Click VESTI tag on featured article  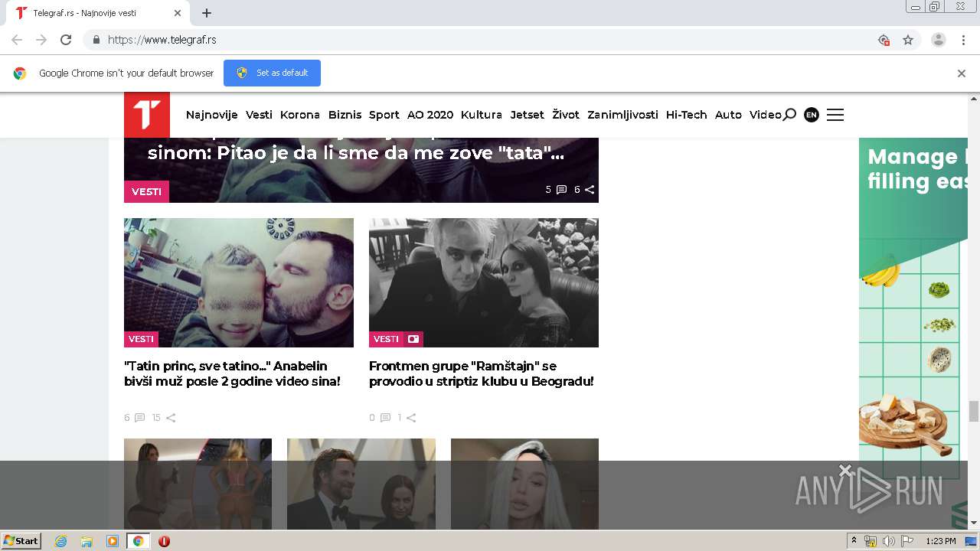tap(146, 191)
